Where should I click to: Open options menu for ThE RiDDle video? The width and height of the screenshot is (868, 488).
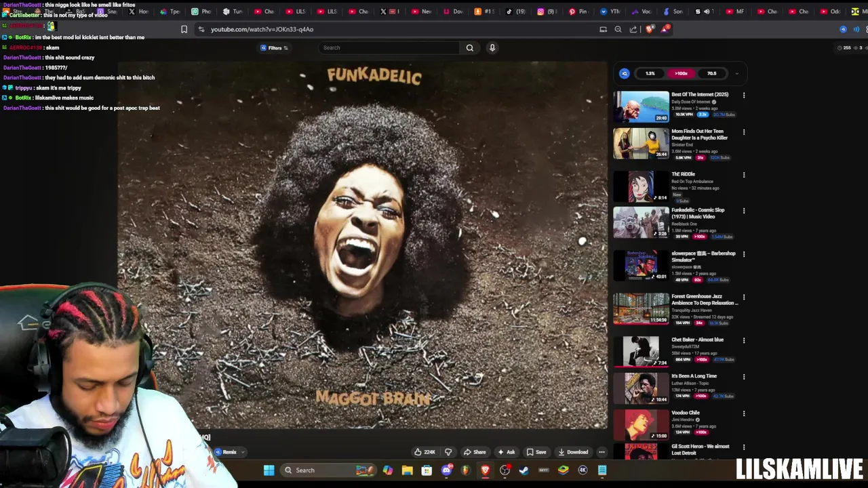744,175
